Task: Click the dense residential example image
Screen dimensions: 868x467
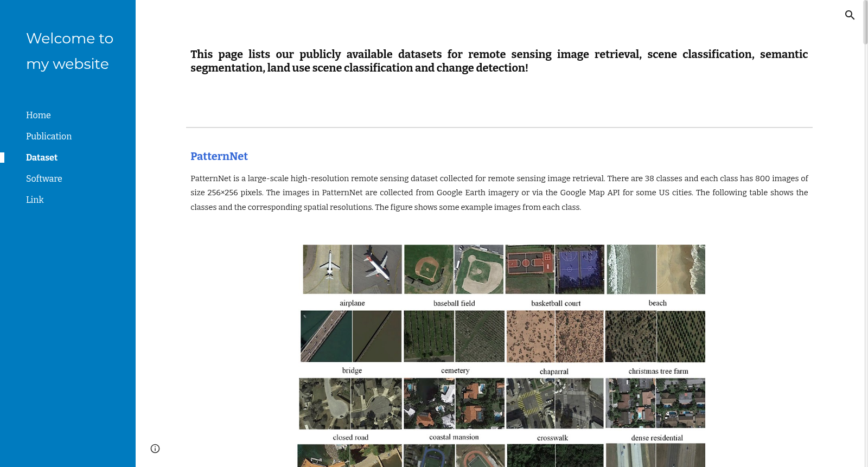Action: pyautogui.click(x=655, y=404)
